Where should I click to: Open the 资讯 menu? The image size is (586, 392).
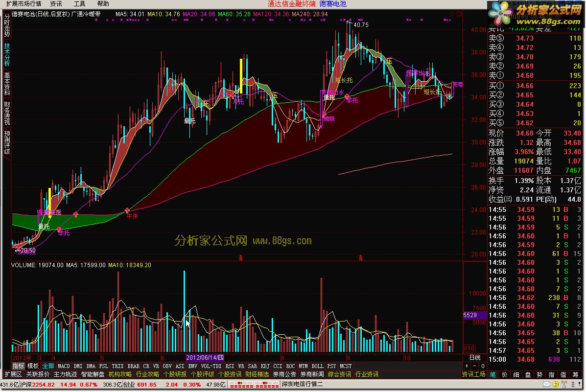pyautogui.click(x=56, y=4)
